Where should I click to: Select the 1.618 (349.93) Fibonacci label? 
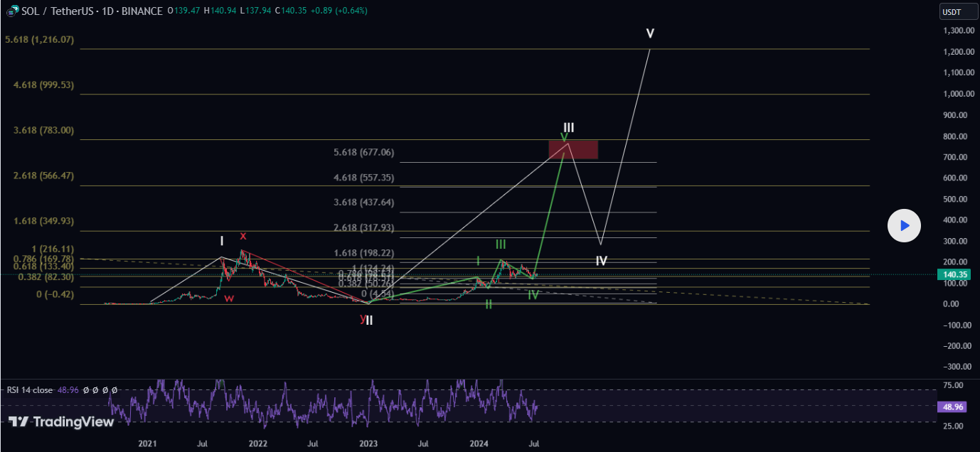43,221
